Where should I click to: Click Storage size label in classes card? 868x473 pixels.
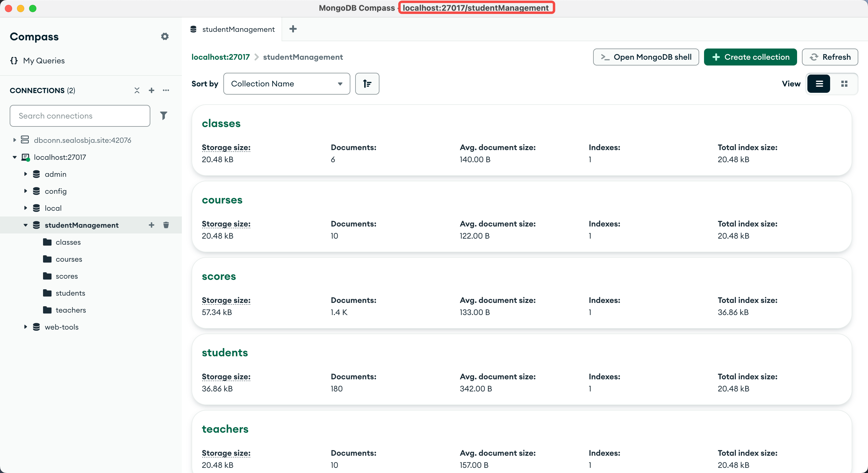tap(226, 147)
